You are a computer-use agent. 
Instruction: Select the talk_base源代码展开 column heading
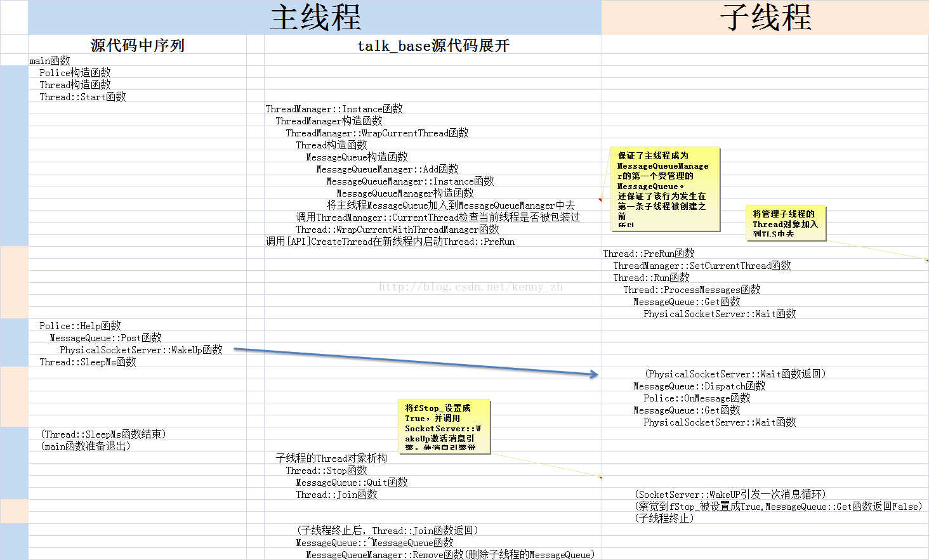tap(433, 46)
